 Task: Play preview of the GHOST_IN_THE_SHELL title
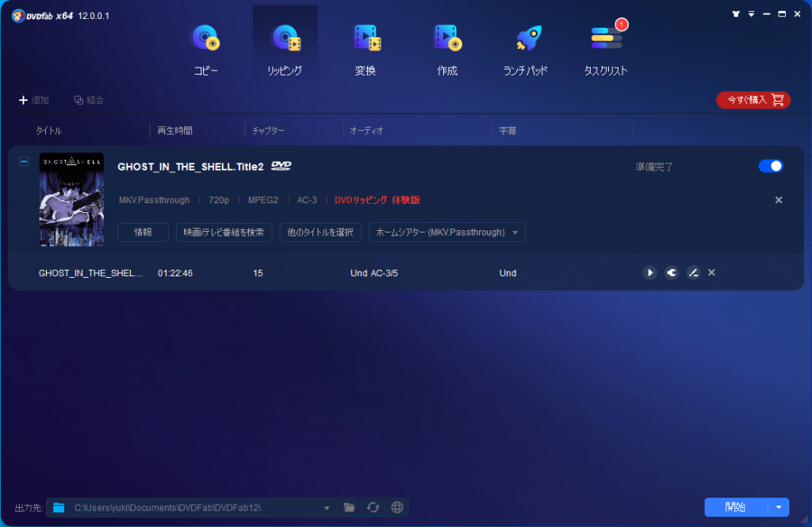649,272
